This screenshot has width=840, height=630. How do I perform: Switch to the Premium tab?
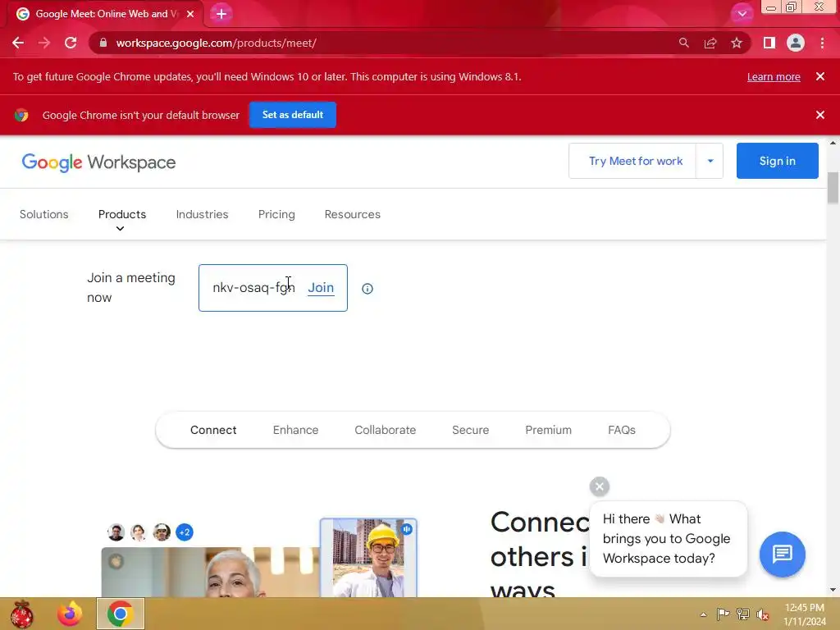548,430
